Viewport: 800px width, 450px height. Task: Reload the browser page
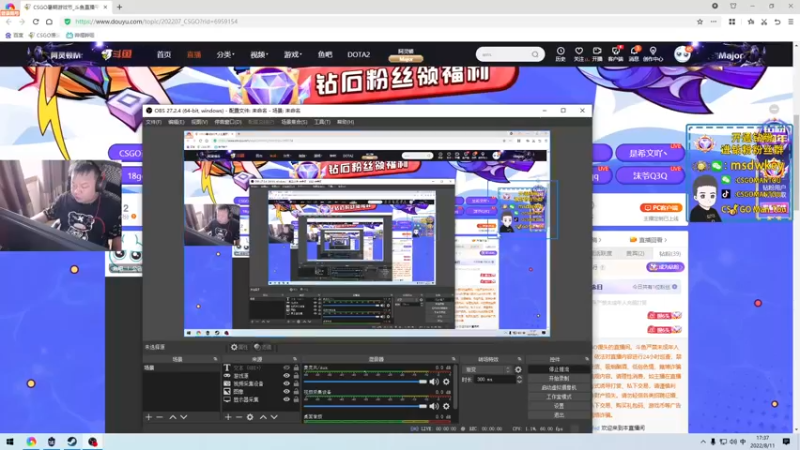coord(36,21)
